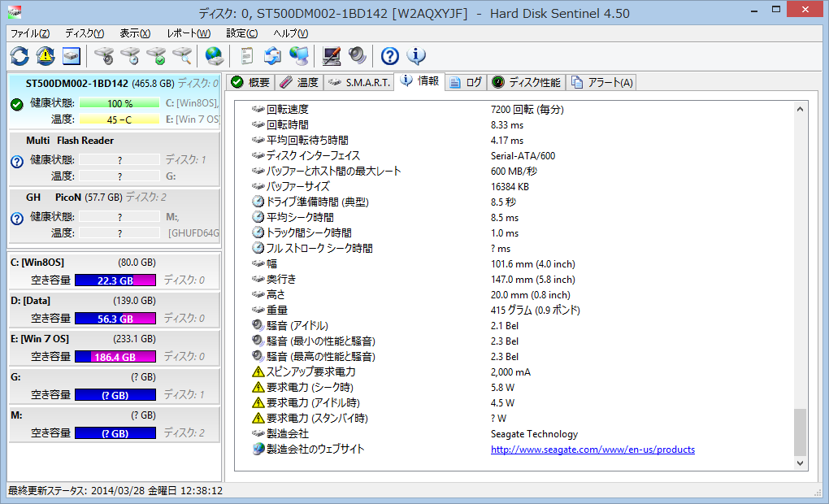The width and height of the screenshot is (829, 504).
Task: Click the C: 22.3 GB free space bar
Action: 115,280
